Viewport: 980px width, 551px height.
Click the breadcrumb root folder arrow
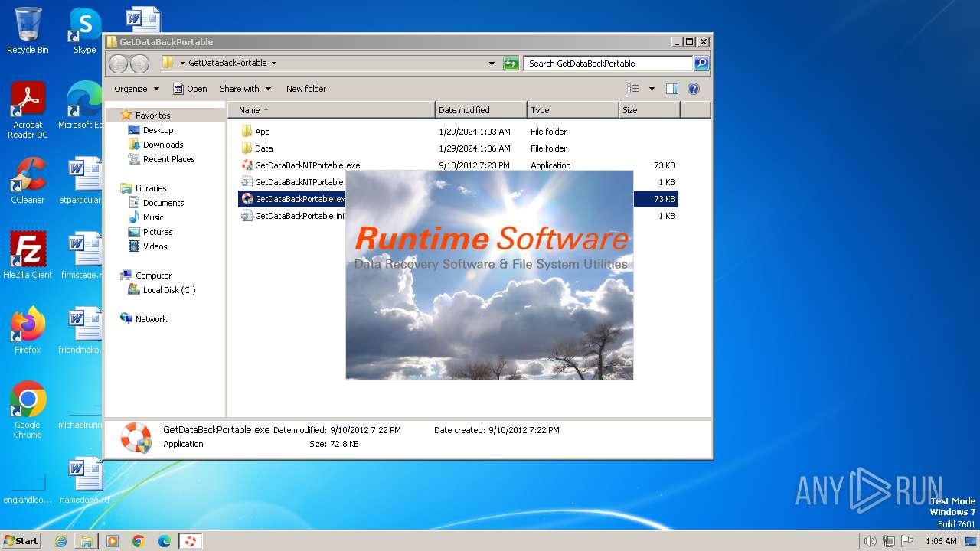(181, 64)
